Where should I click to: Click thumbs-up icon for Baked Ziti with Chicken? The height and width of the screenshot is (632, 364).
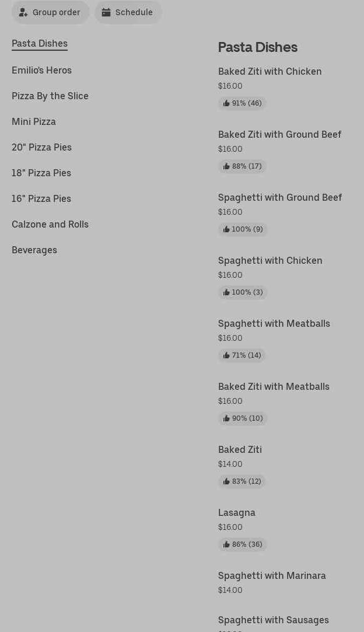pyautogui.click(x=226, y=103)
